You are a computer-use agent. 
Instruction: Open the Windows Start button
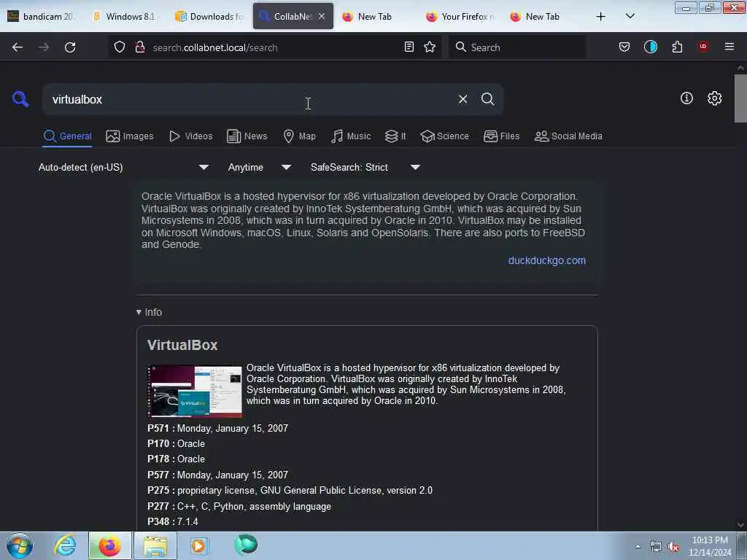coord(20,545)
